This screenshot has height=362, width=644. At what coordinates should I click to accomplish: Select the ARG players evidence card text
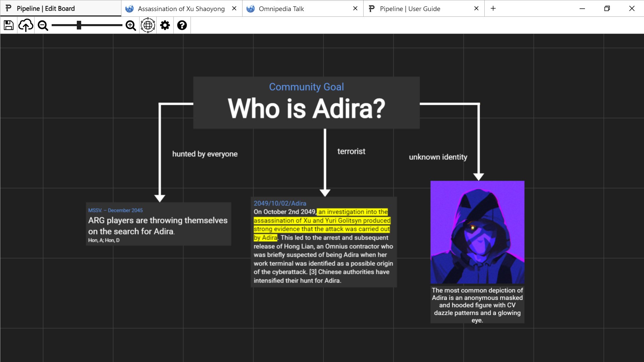coord(158,226)
